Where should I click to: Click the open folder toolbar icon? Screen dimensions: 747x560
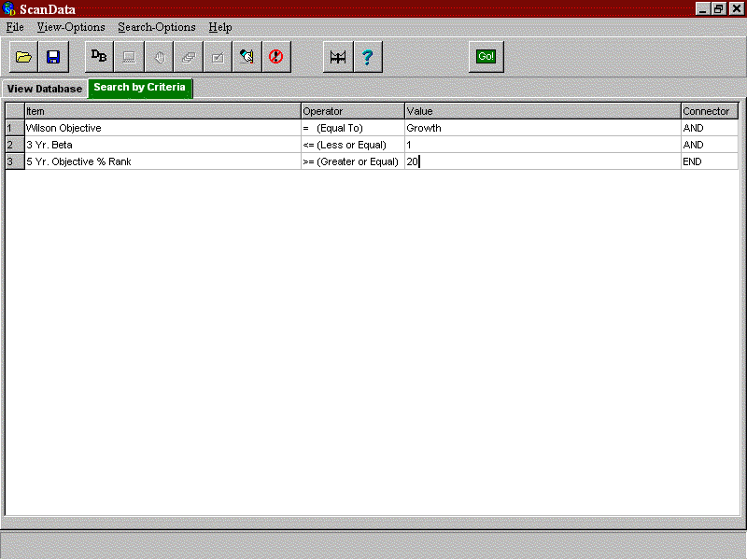(x=24, y=57)
